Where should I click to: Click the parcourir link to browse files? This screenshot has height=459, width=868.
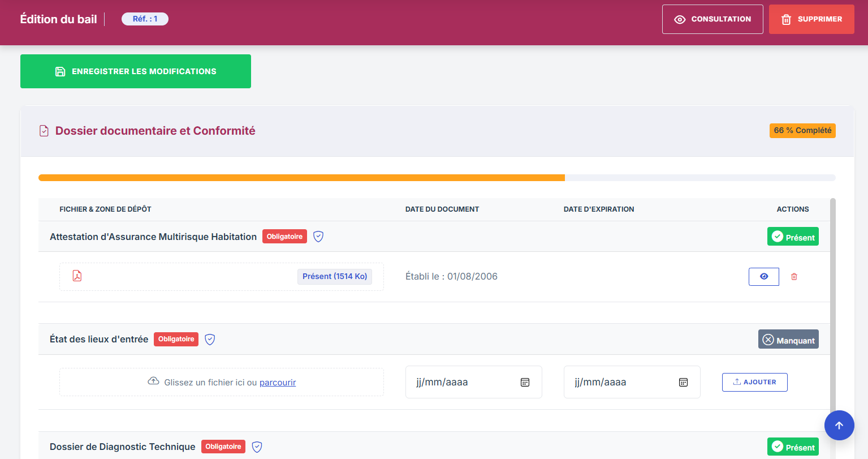[278, 383]
